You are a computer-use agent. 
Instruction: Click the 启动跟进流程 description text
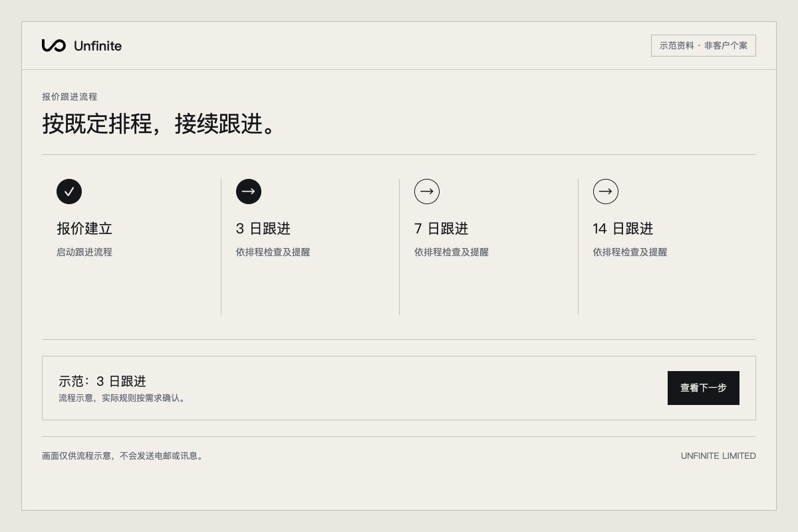point(84,252)
